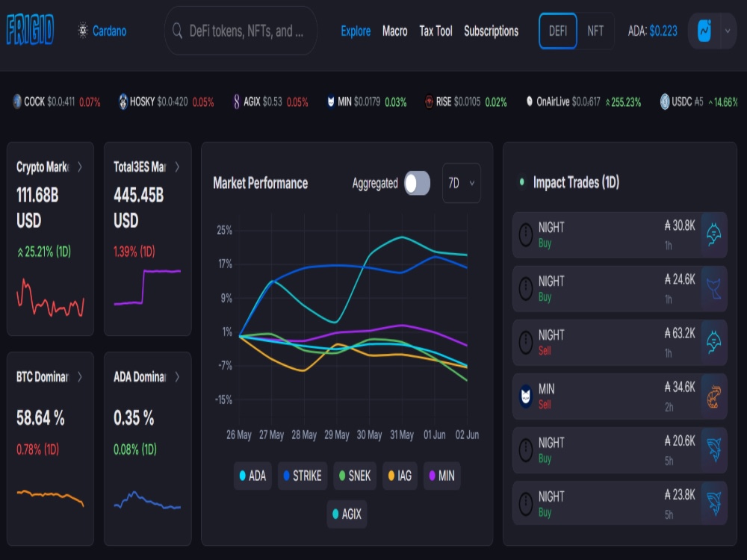747x560 pixels.
Task: Click MIN token logo in Impact Trades
Action: [x=526, y=396]
